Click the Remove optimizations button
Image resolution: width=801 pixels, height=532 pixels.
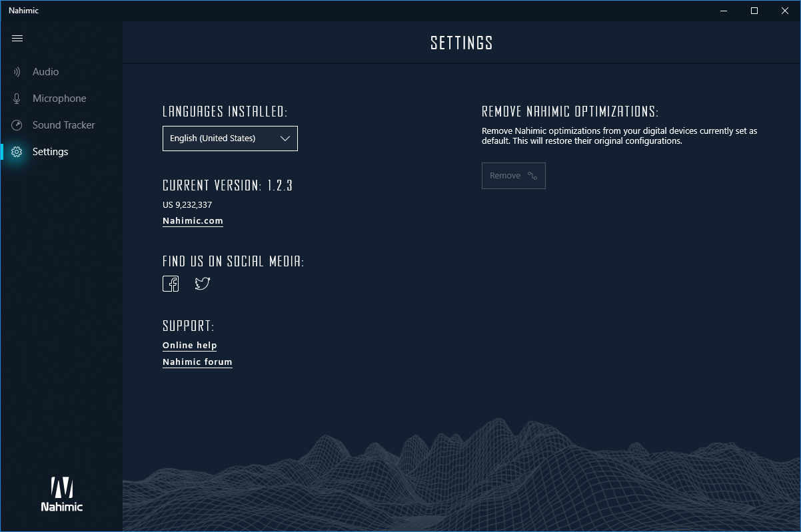click(514, 176)
